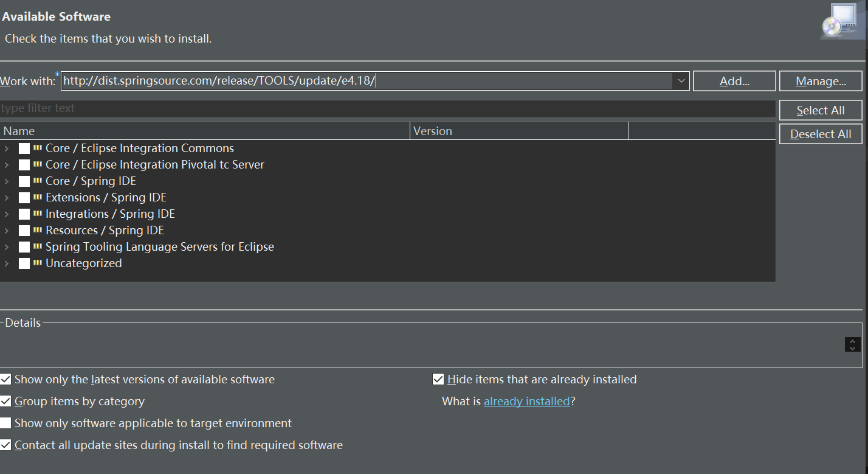Expand Integrations / Spring IDE node
The height and width of the screenshot is (474, 868).
click(x=7, y=214)
